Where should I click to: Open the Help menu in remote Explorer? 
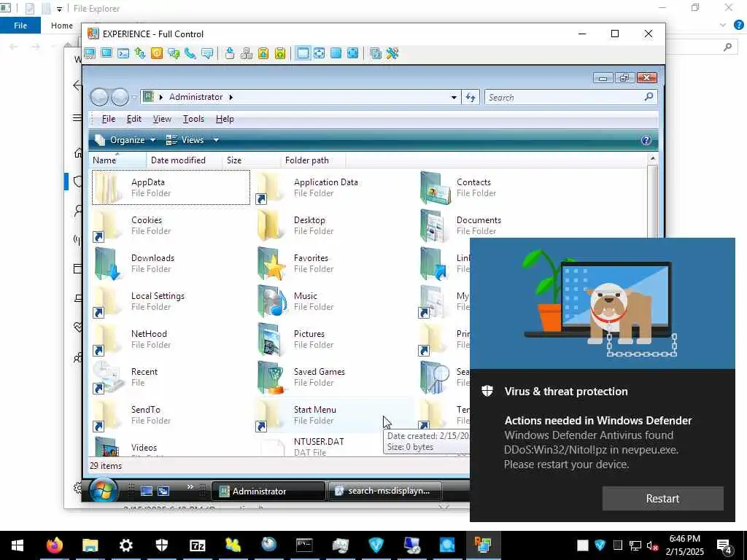225,119
